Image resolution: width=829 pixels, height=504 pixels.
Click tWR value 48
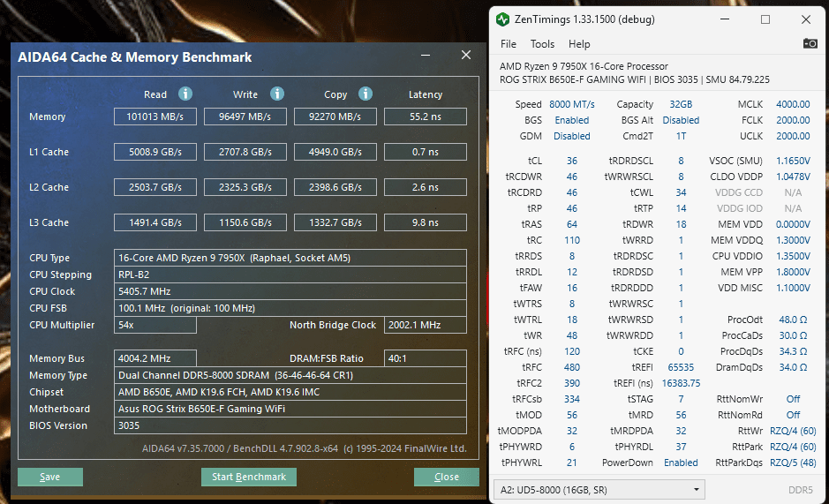tap(571, 335)
